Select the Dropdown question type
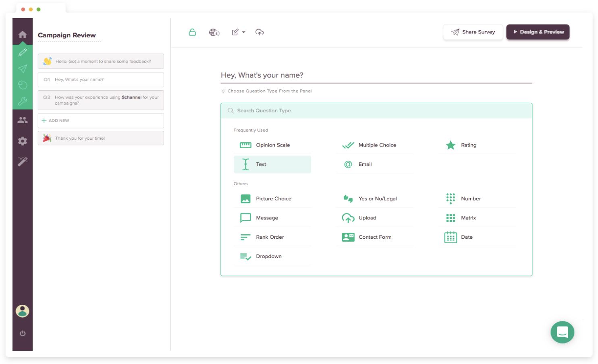 point(269,256)
